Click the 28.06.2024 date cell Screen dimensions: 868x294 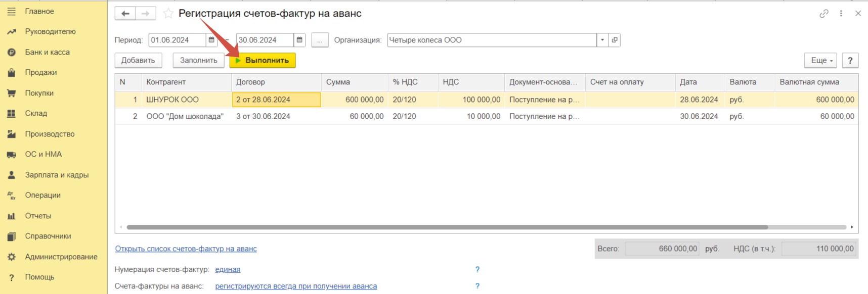(700, 100)
